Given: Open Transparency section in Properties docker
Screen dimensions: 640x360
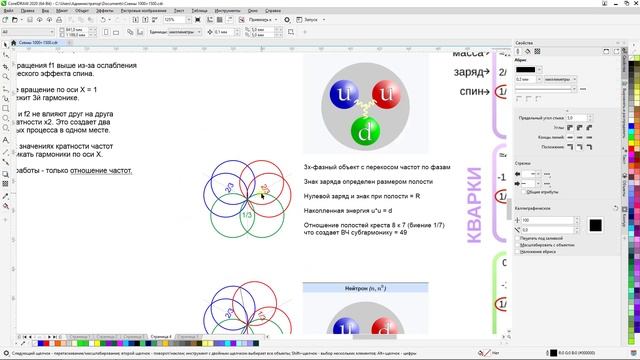Looking at the screenshot, I should tap(538, 51).
